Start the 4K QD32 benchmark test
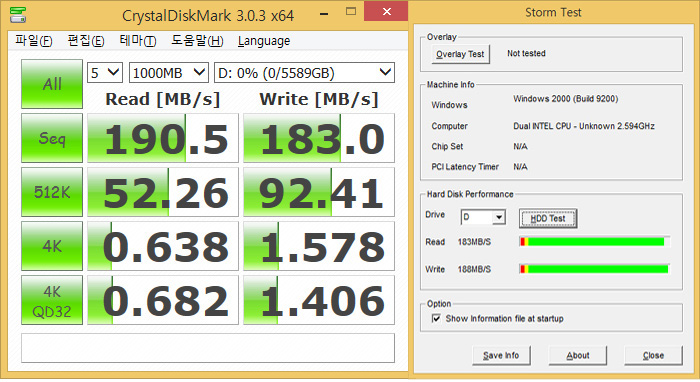This screenshot has width=700, height=382. [52, 300]
